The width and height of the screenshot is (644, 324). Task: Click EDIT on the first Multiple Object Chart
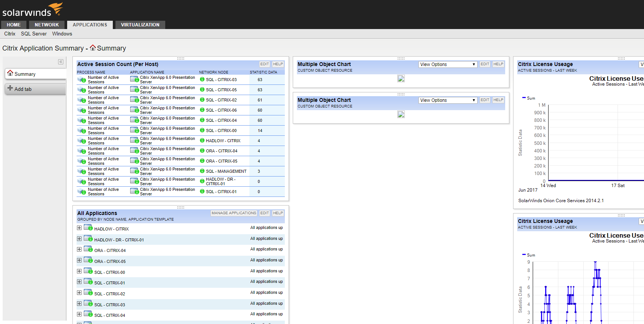[485, 64]
